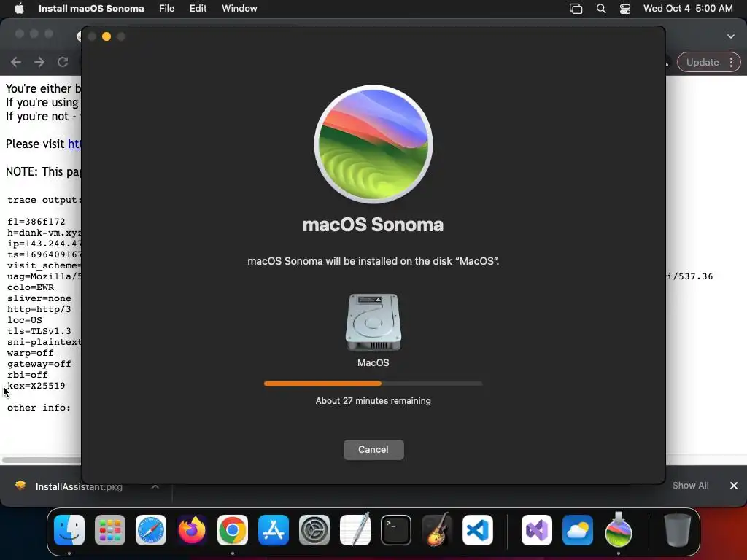Click the Please visit link in Chrome page

click(74, 144)
